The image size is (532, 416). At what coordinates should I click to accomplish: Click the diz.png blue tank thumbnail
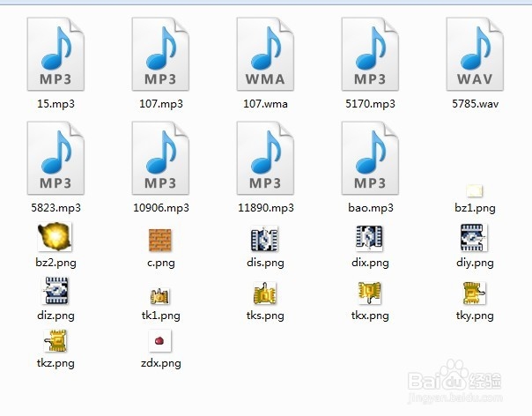coord(55,290)
